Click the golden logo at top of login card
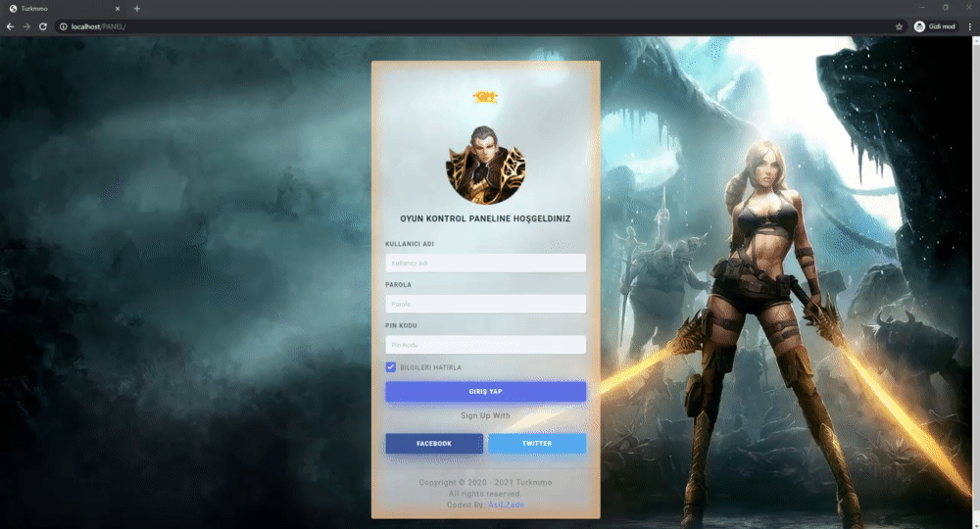This screenshot has width=980, height=529. coord(486,97)
